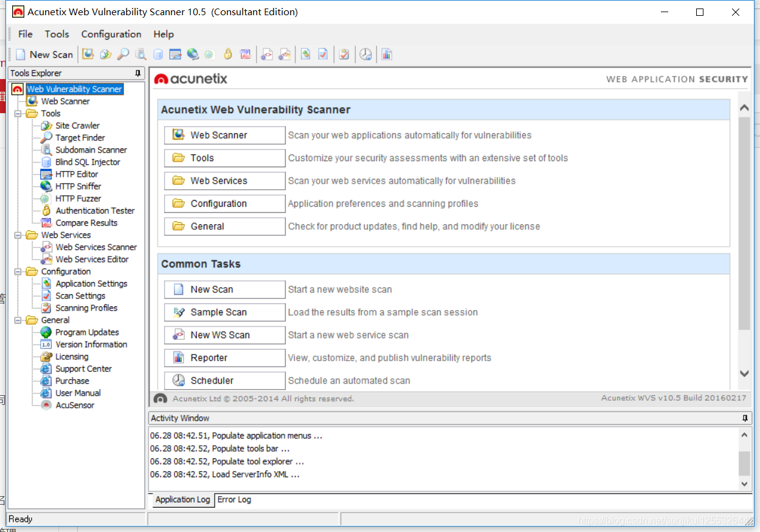Open Authentication Tester padlock toolbar icon
This screenshot has height=532, width=760.
tap(228, 55)
